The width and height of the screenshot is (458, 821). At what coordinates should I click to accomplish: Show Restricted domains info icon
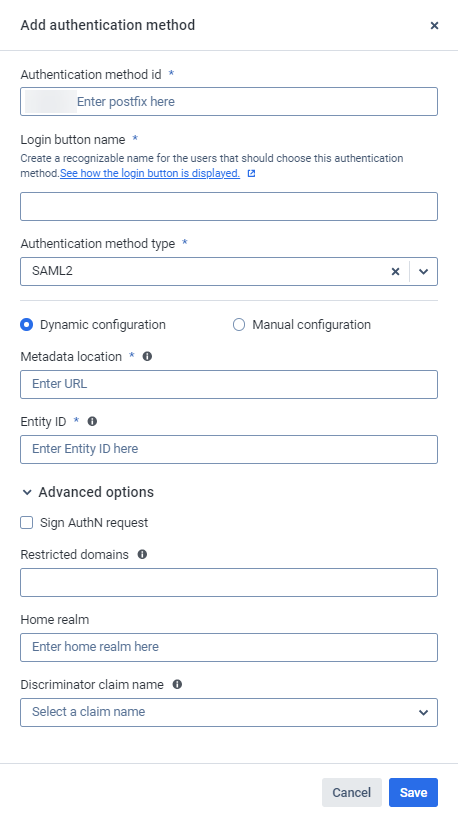coord(142,554)
